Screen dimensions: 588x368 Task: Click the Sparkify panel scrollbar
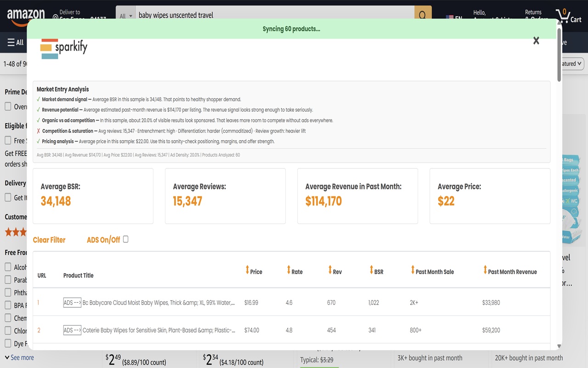[x=559, y=55]
